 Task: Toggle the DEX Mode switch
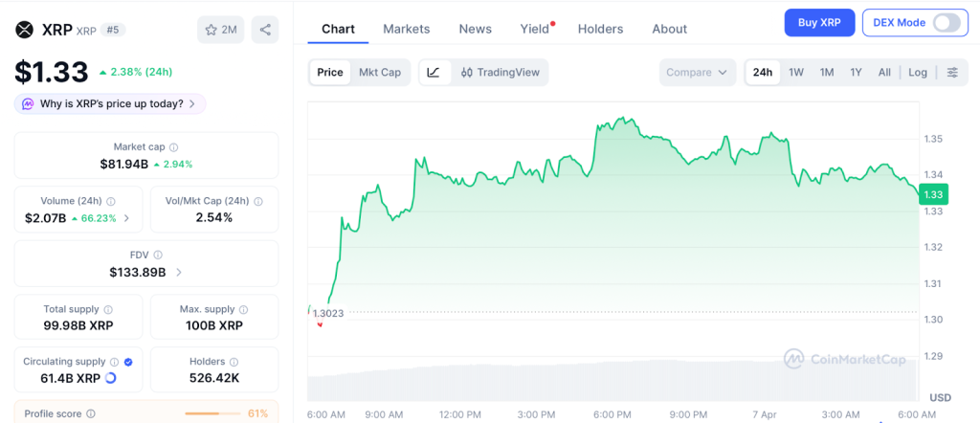coord(946,22)
